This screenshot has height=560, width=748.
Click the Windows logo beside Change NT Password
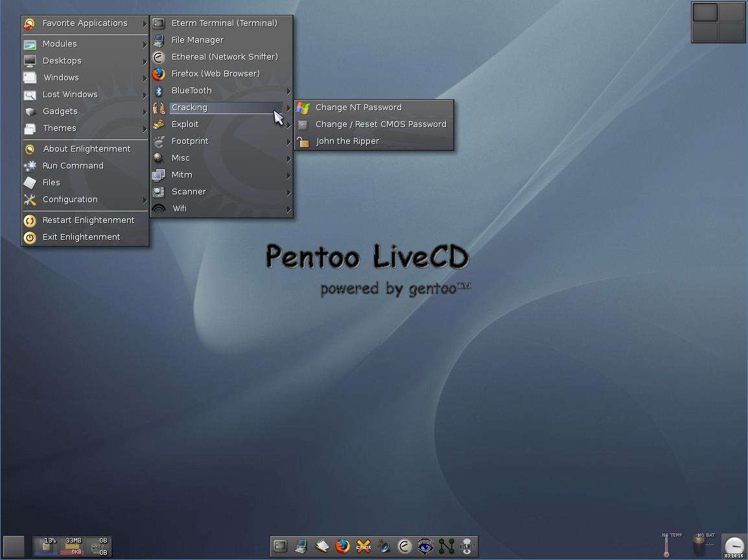[x=303, y=108]
